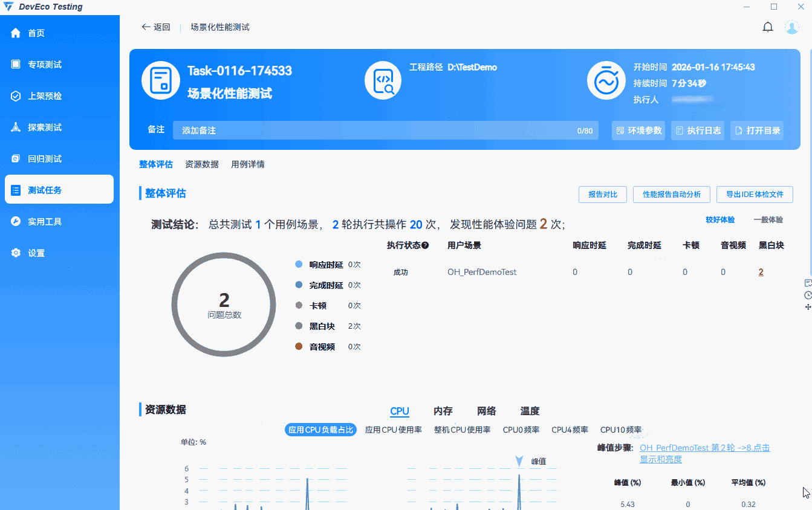Open the user avatar menu
Image resolution: width=812 pixels, height=510 pixels.
tap(792, 27)
